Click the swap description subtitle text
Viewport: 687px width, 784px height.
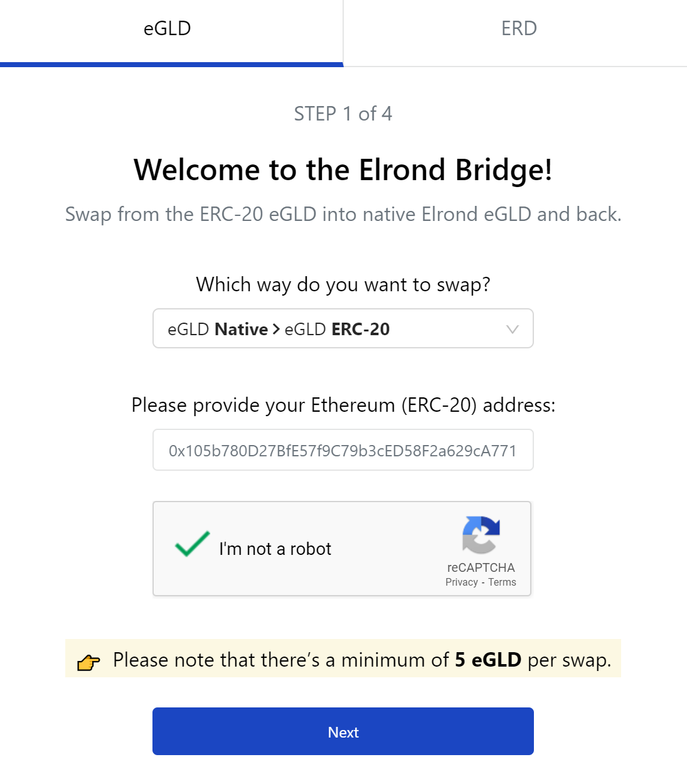[343, 214]
